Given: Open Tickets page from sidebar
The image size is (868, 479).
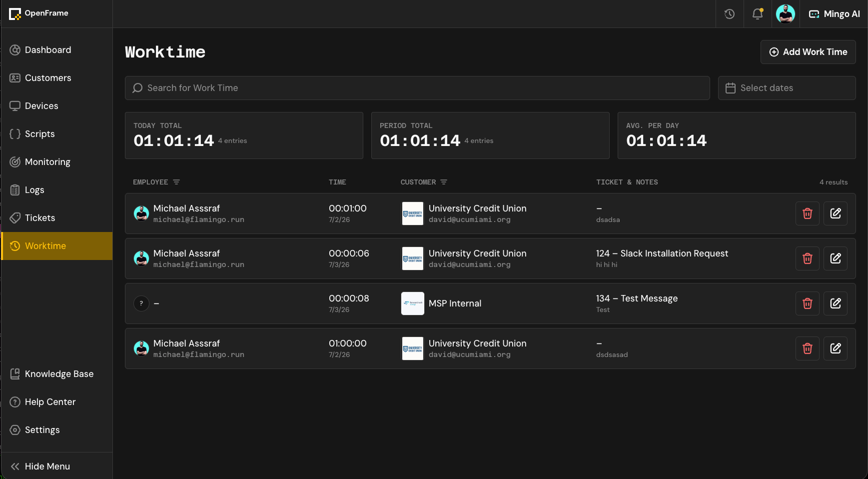Looking at the screenshot, I should point(56,218).
